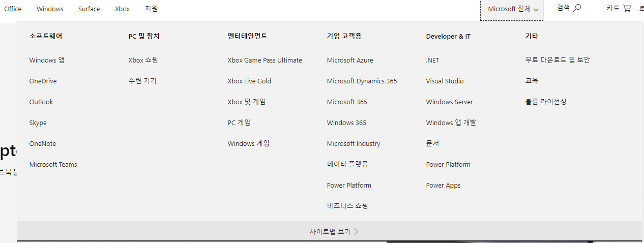This screenshot has width=644, height=243.
Task: Open the Outlook link
Action: 41,102
